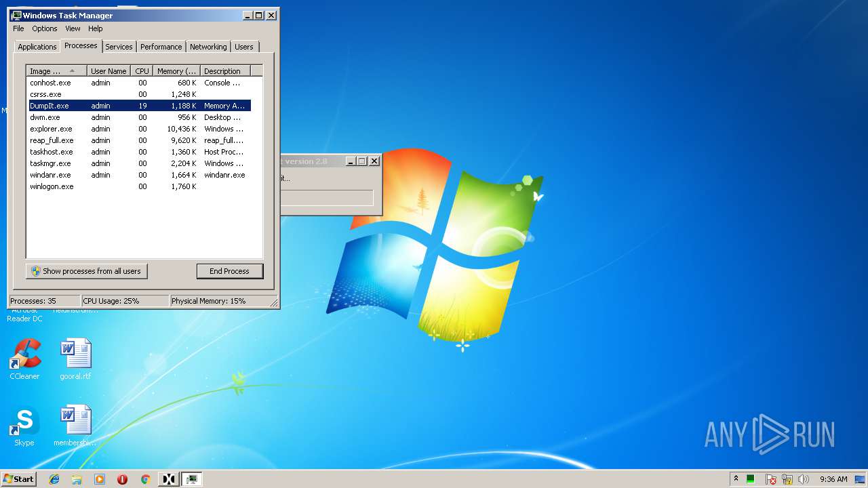Select the explorer.exe process row
This screenshot has height=488, width=868.
click(x=139, y=129)
